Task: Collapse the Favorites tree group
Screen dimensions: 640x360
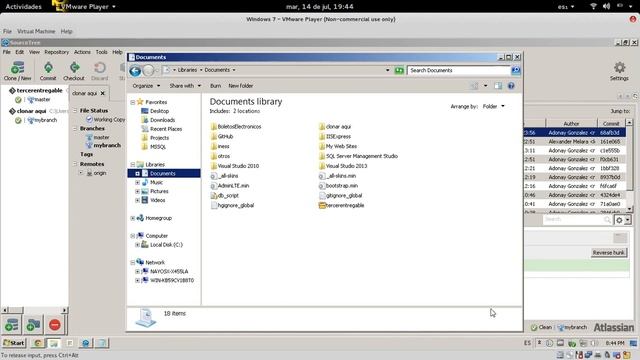Action: [x=133, y=102]
